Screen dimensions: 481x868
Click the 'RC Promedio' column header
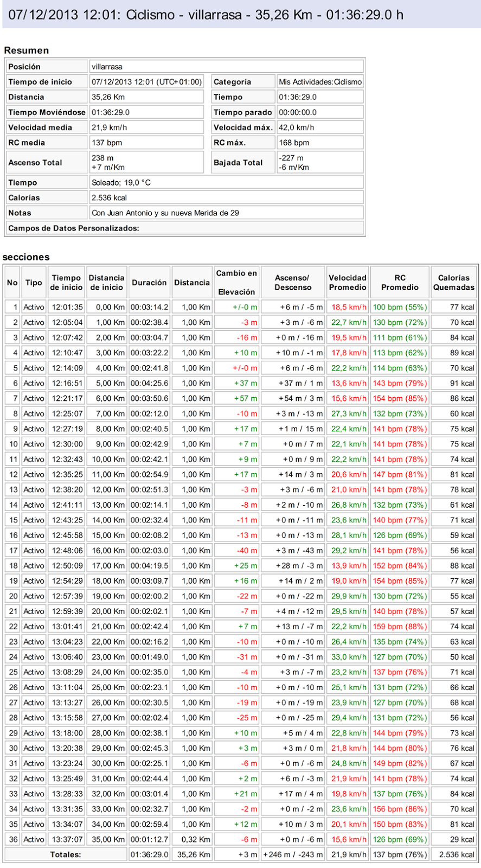click(x=400, y=283)
